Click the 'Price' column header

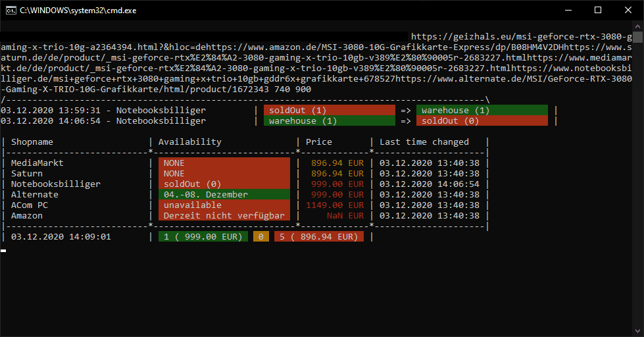(x=319, y=142)
